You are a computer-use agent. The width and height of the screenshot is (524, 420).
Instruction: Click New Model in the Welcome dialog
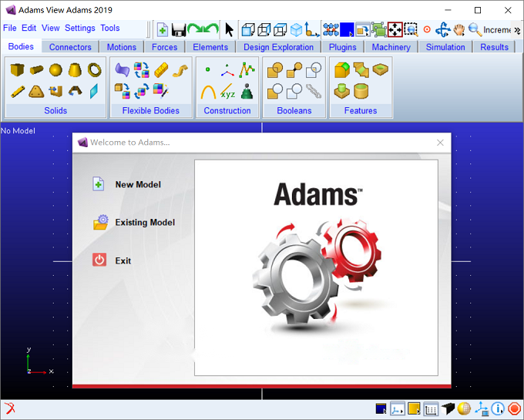point(138,184)
